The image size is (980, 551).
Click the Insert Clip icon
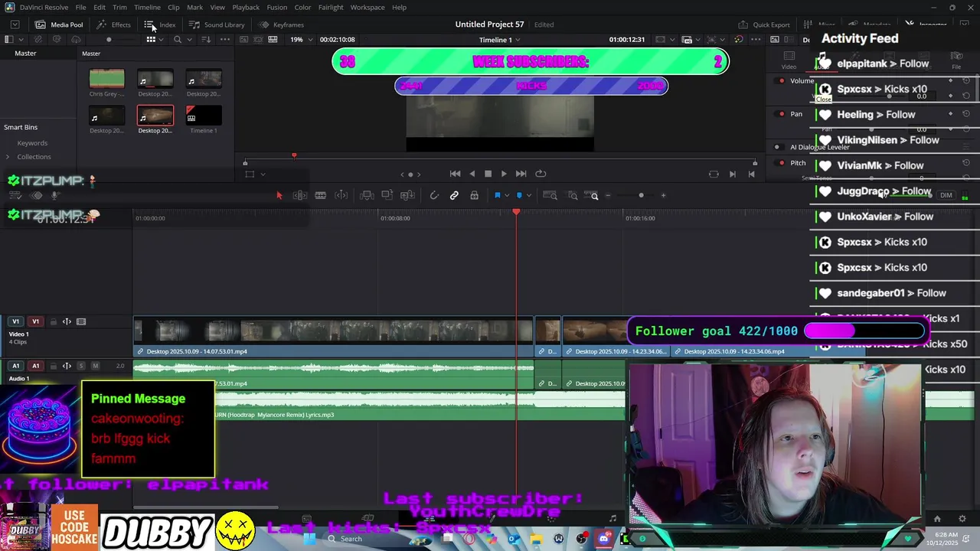(367, 196)
